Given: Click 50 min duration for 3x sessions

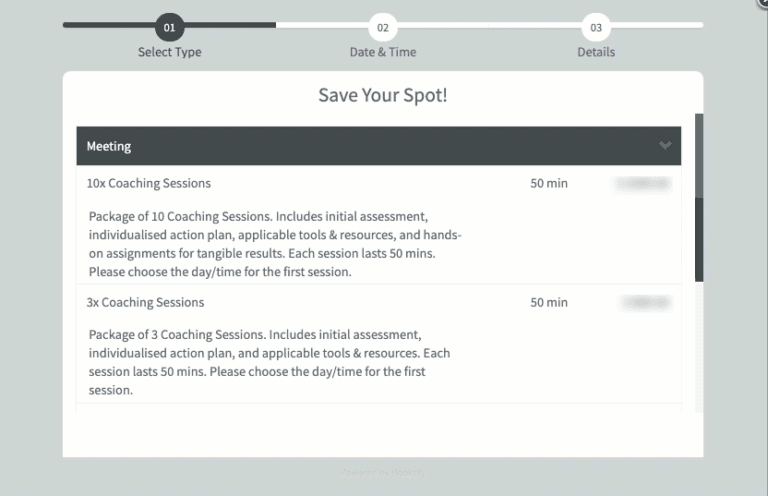Looking at the screenshot, I should [x=549, y=302].
